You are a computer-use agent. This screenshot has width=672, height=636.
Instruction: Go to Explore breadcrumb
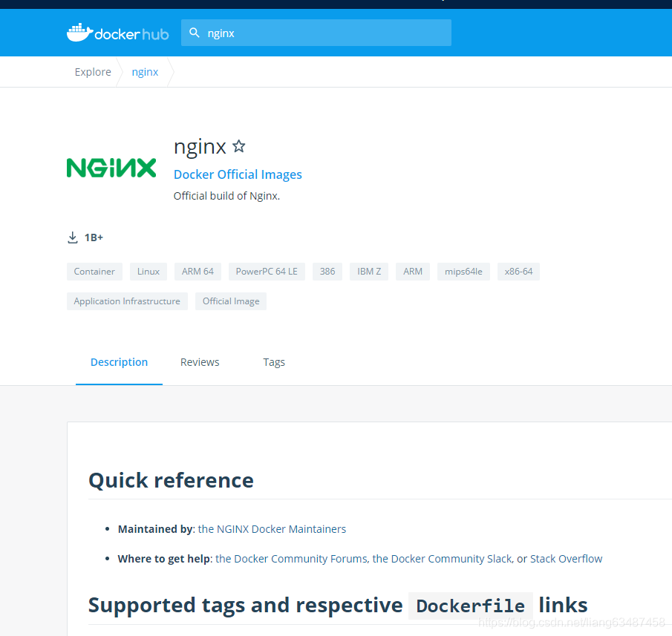click(93, 72)
